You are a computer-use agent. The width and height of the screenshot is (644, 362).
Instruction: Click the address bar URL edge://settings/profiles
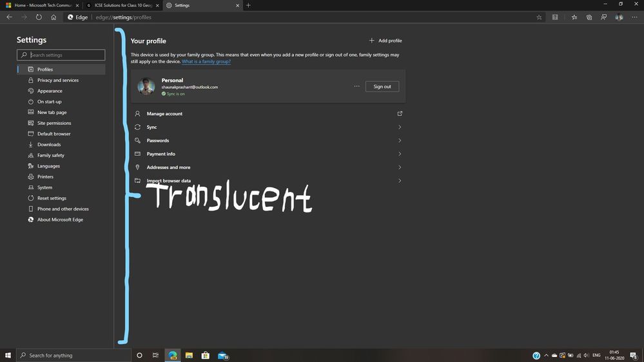[x=123, y=17]
